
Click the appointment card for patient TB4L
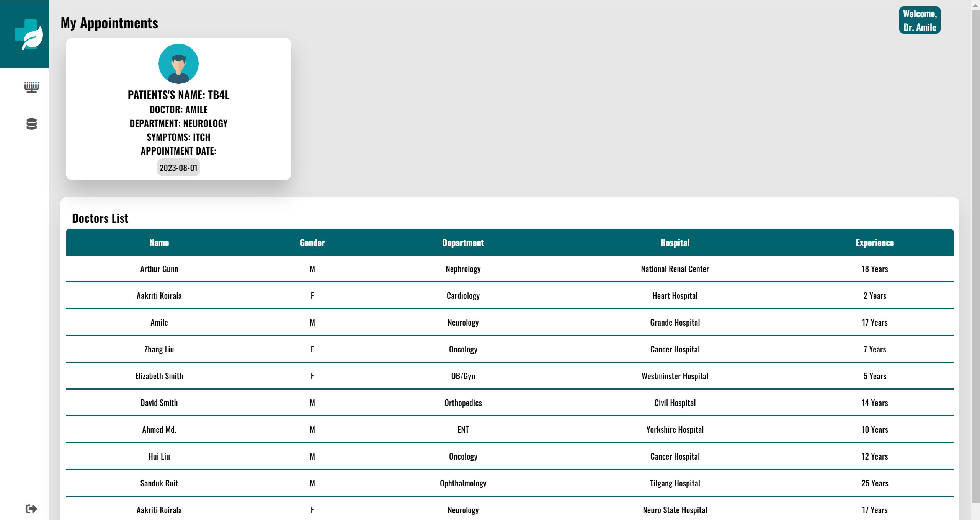tap(178, 109)
